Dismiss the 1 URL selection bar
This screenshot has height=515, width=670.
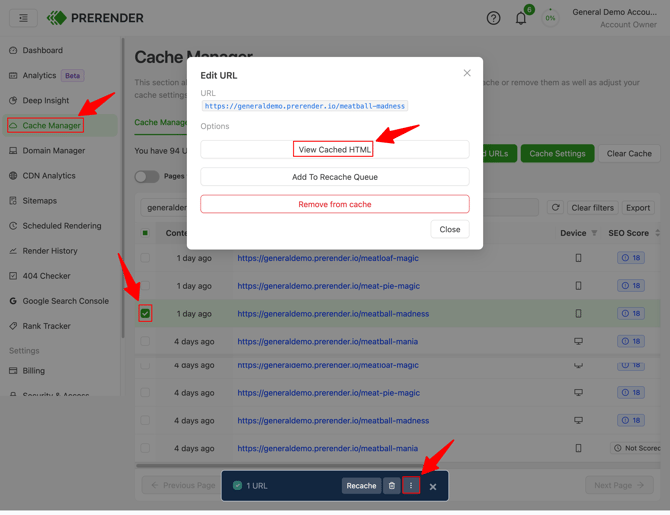[x=433, y=487]
